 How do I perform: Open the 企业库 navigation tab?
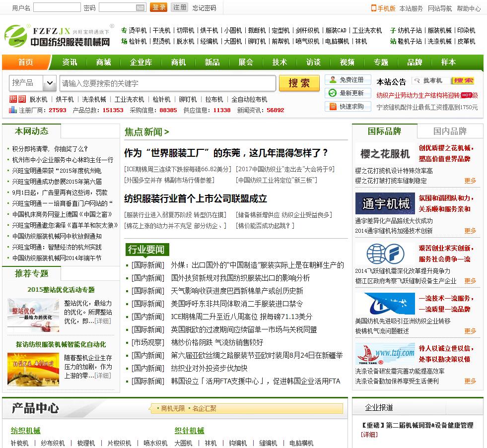click(x=140, y=62)
